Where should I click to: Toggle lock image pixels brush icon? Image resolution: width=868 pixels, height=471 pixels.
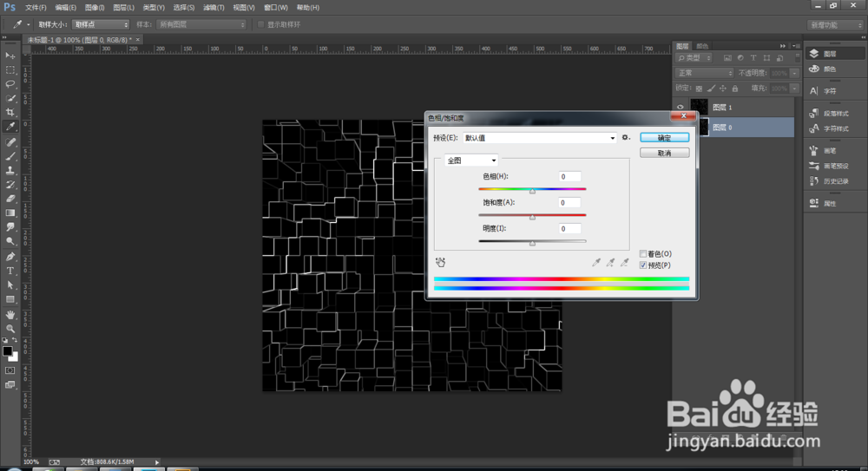pos(712,88)
